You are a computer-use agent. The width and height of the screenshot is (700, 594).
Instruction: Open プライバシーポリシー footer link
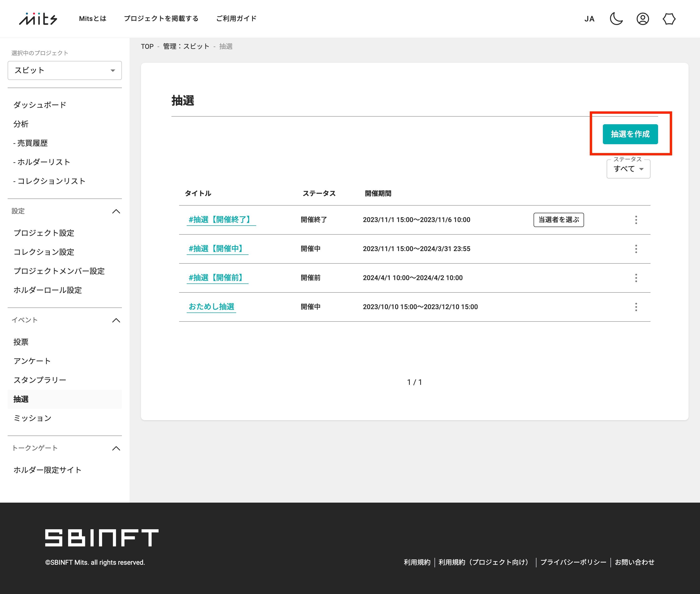click(573, 562)
